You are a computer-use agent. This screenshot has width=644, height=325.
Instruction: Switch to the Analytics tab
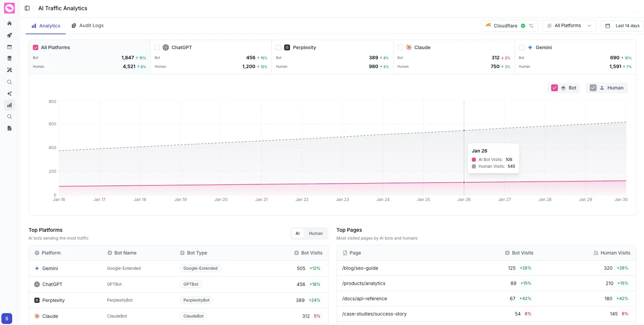tap(46, 25)
